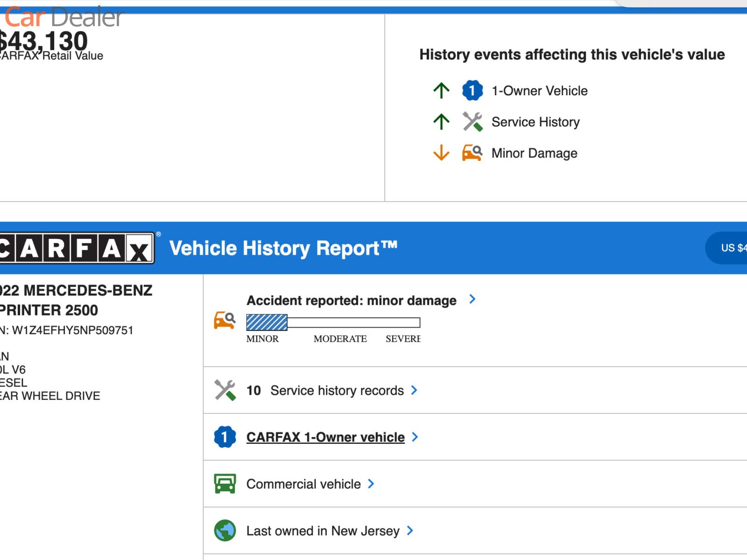Expand the service history records chevron

[414, 390]
